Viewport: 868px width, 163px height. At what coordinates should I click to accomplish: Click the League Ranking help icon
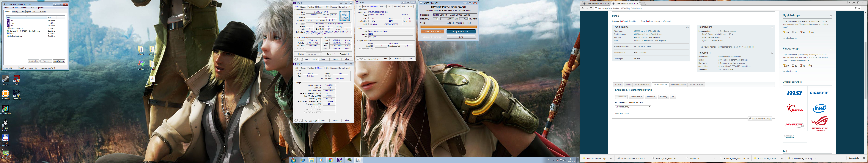[x=687, y=27]
